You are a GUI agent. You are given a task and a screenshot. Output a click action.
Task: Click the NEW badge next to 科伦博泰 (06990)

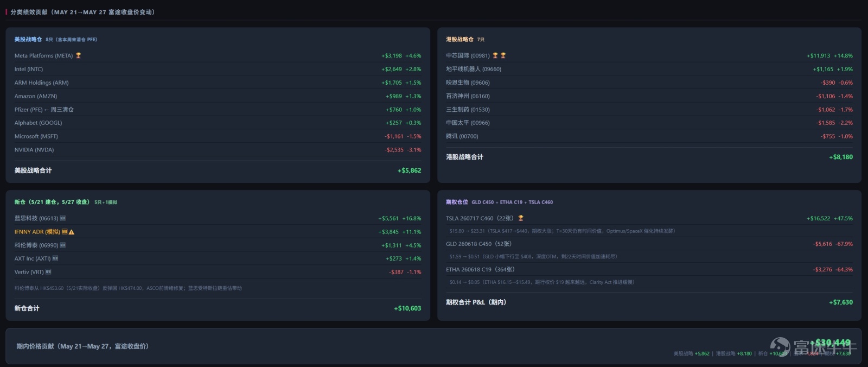[x=62, y=245]
